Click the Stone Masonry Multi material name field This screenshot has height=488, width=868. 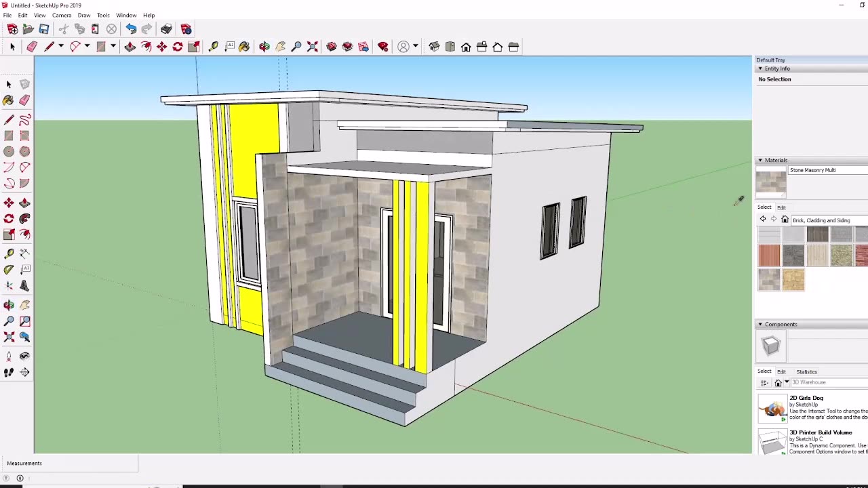(828, 170)
